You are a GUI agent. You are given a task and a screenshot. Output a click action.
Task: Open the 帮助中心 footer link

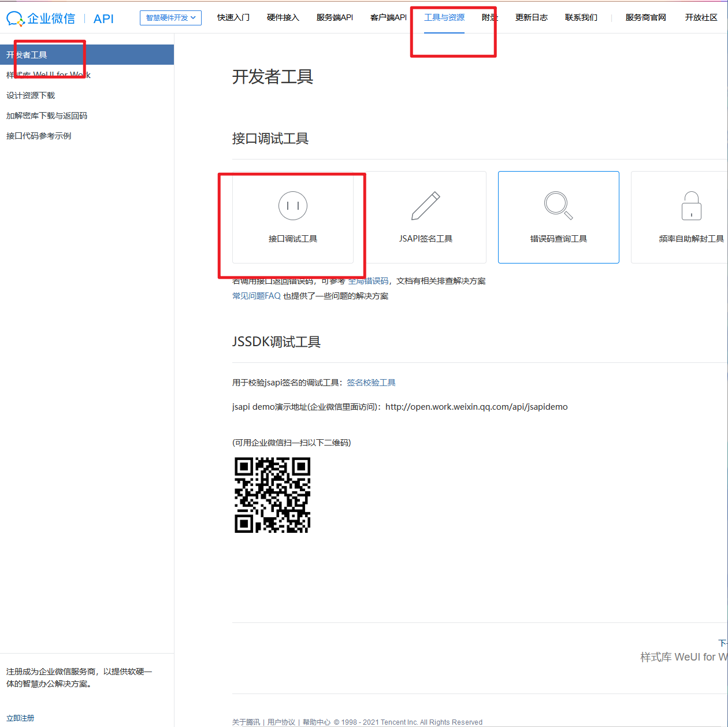click(316, 722)
